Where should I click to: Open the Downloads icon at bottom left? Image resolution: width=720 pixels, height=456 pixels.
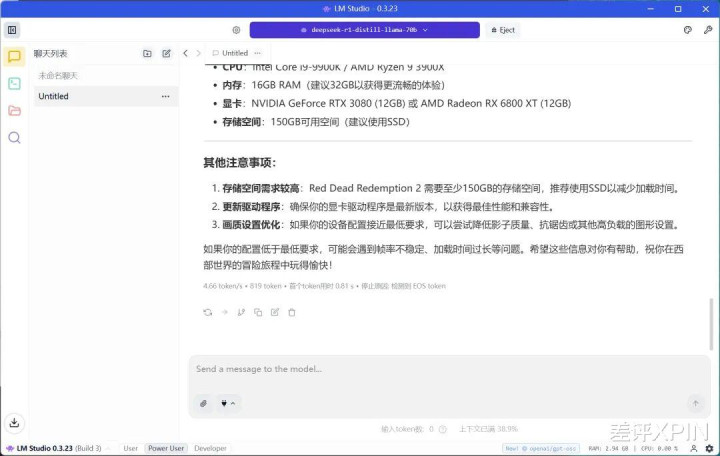pyautogui.click(x=14, y=422)
